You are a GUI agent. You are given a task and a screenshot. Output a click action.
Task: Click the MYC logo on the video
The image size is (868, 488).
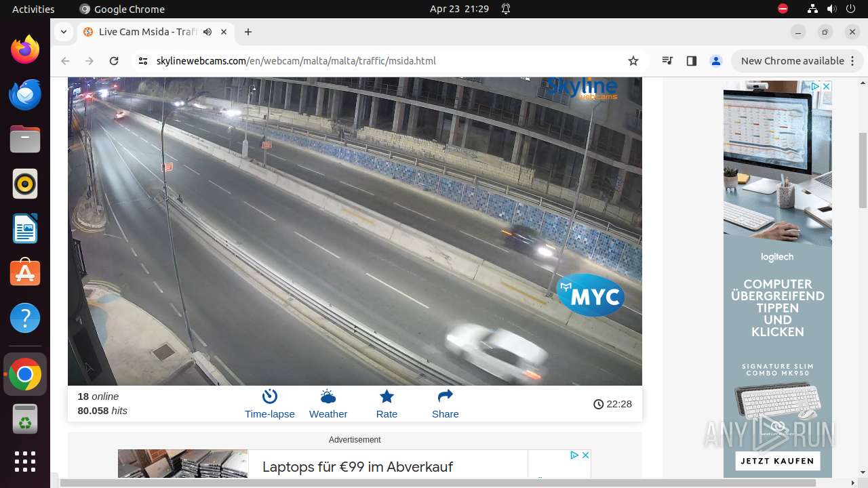pos(591,296)
